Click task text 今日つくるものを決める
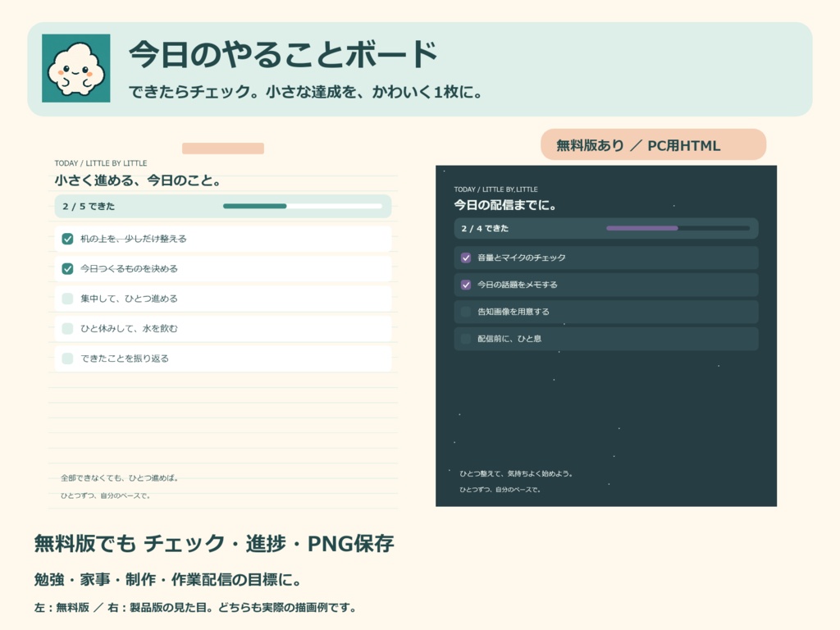The height and width of the screenshot is (630, 840). click(129, 269)
